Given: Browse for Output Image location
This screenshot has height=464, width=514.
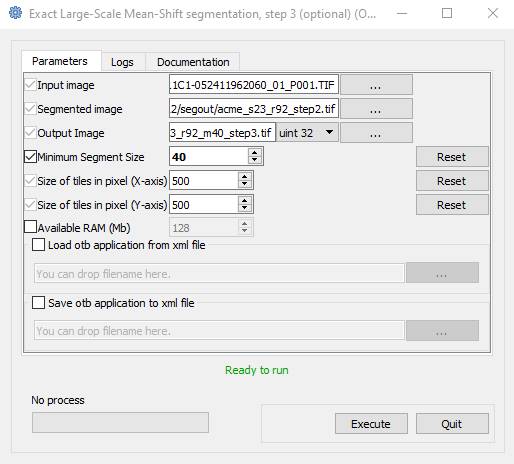Looking at the screenshot, I should [376, 133].
